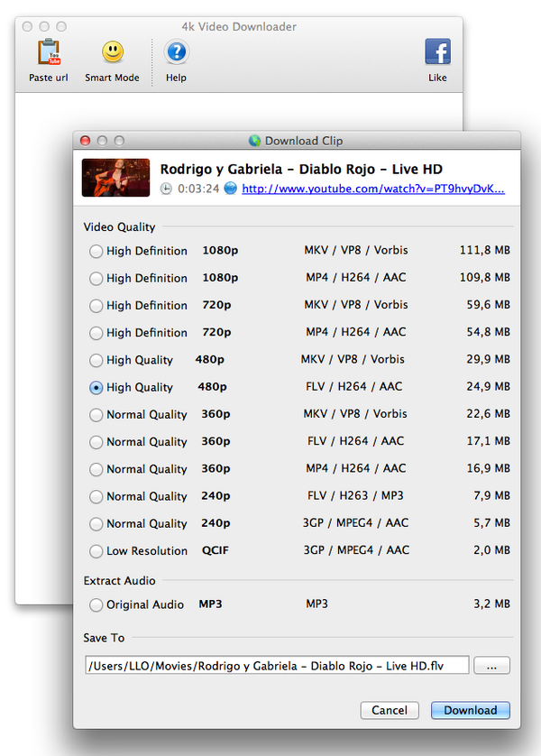Click the 7,9 MB file size
This screenshot has height=756, width=541.
coord(491,495)
